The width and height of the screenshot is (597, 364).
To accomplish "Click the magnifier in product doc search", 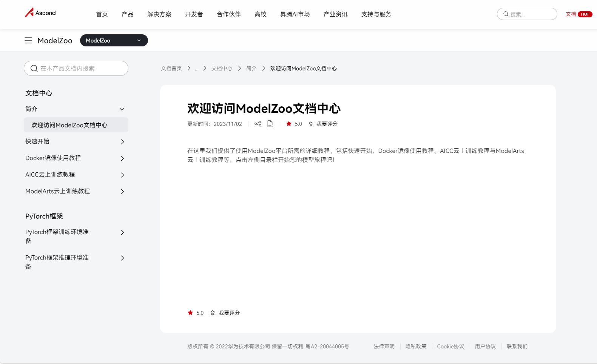I will (34, 68).
